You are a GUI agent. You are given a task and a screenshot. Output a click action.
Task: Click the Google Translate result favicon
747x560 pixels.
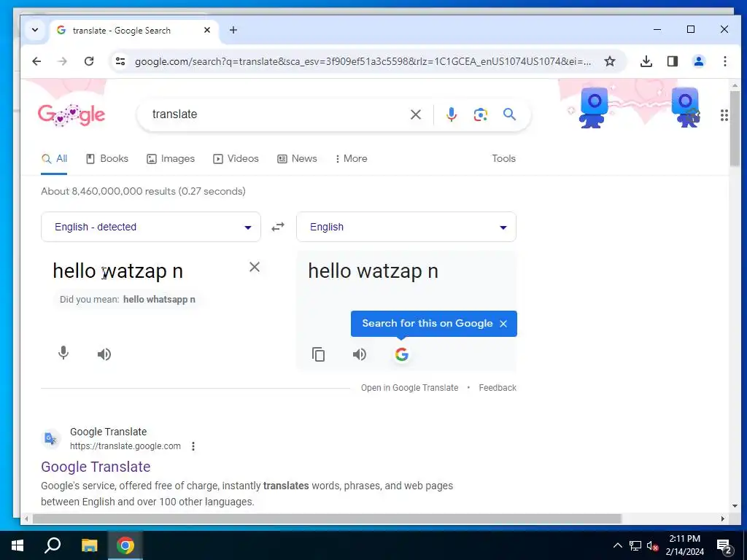click(50, 438)
